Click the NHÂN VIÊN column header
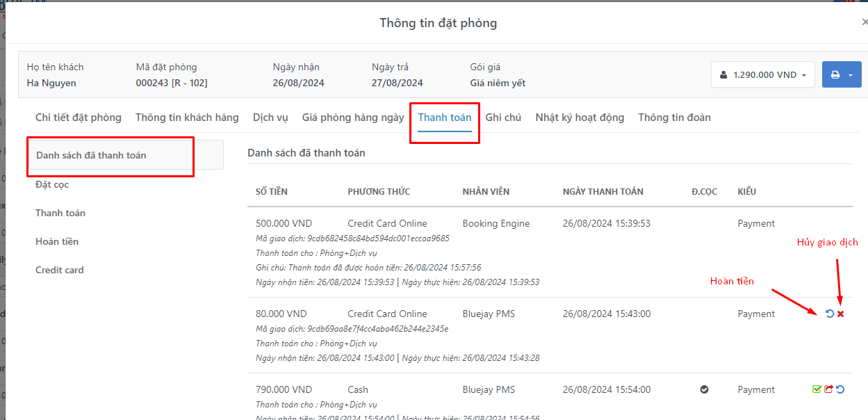 487,191
